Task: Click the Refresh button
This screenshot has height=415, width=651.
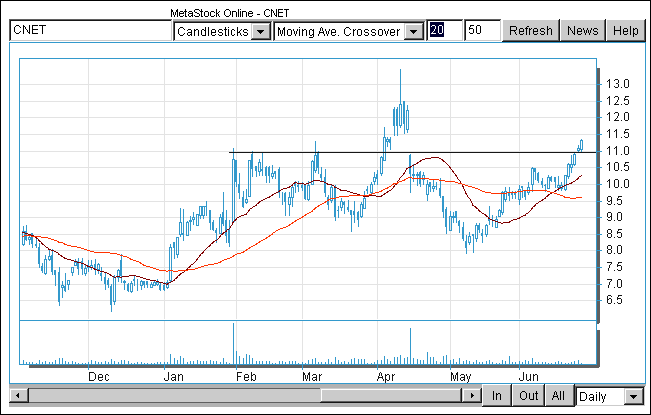Action: click(x=530, y=31)
